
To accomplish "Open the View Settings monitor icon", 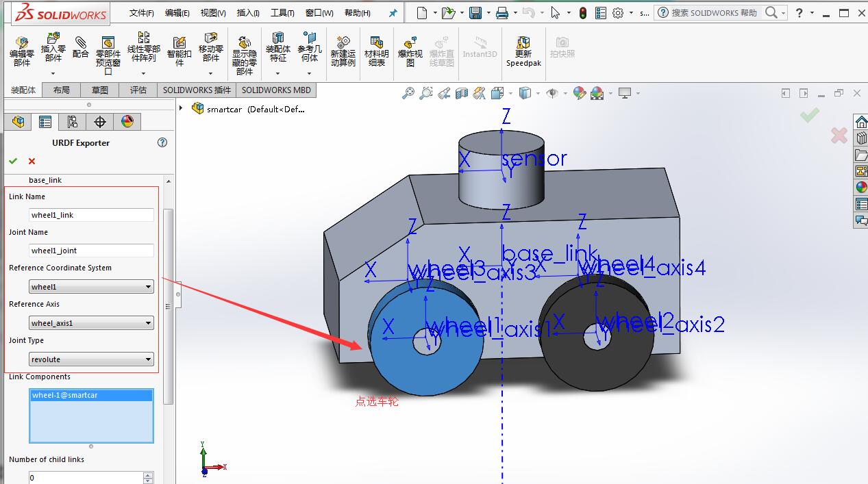I will pos(625,93).
